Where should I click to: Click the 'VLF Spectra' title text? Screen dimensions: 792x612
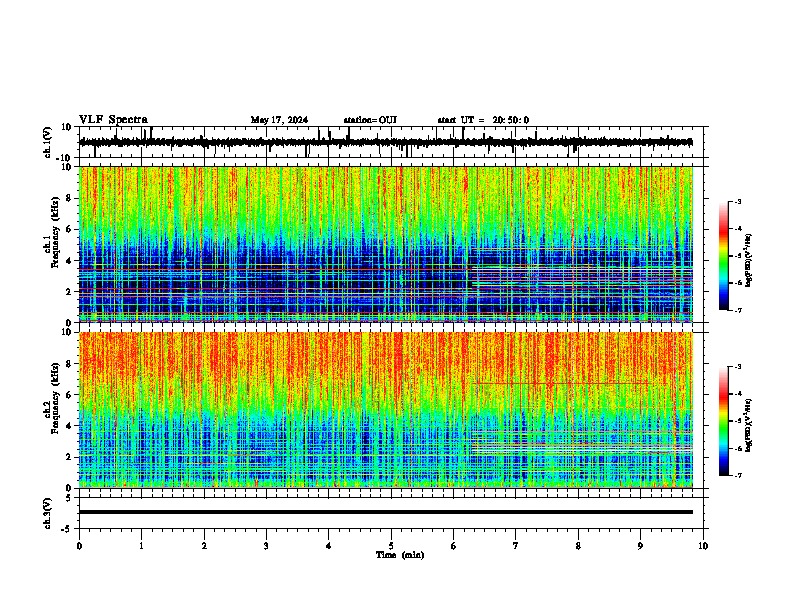(x=113, y=120)
